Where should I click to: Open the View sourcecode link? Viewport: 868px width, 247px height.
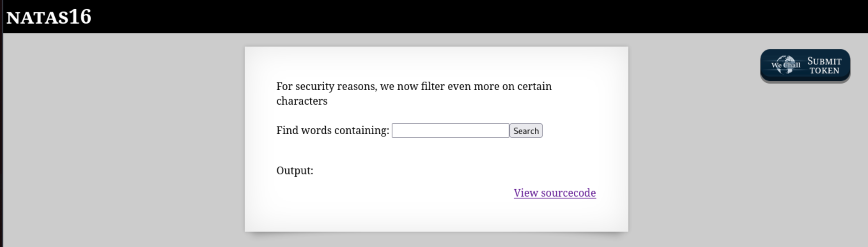pyautogui.click(x=554, y=193)
